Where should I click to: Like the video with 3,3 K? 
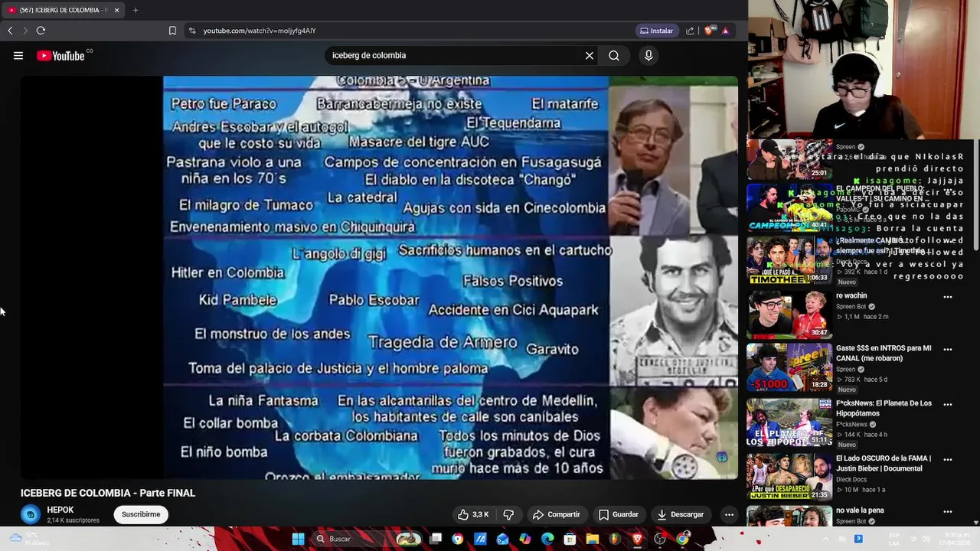coord(473,514)
